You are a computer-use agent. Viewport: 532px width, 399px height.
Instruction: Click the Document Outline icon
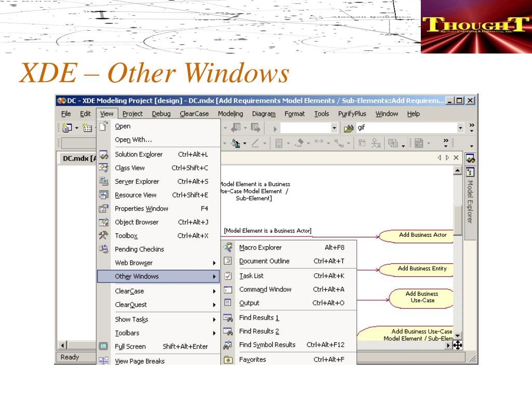point(228,261)
